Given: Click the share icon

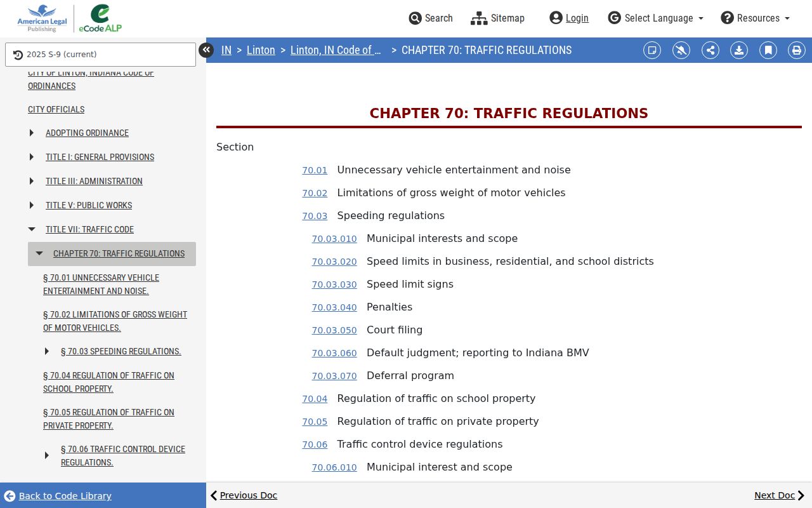Looking at the screenshot, I should [x=710, y=50].
